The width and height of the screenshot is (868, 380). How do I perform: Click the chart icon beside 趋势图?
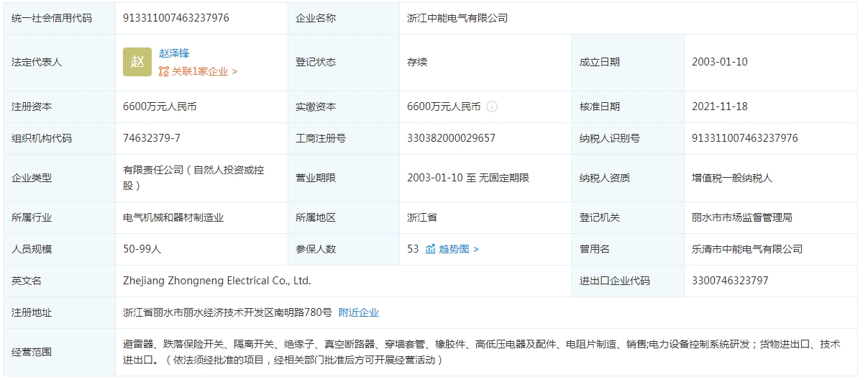click(x=430, y=249)
